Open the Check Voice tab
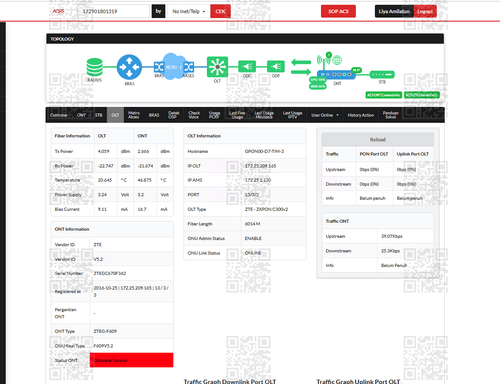 pyautogui.click(x=194, y=115)
